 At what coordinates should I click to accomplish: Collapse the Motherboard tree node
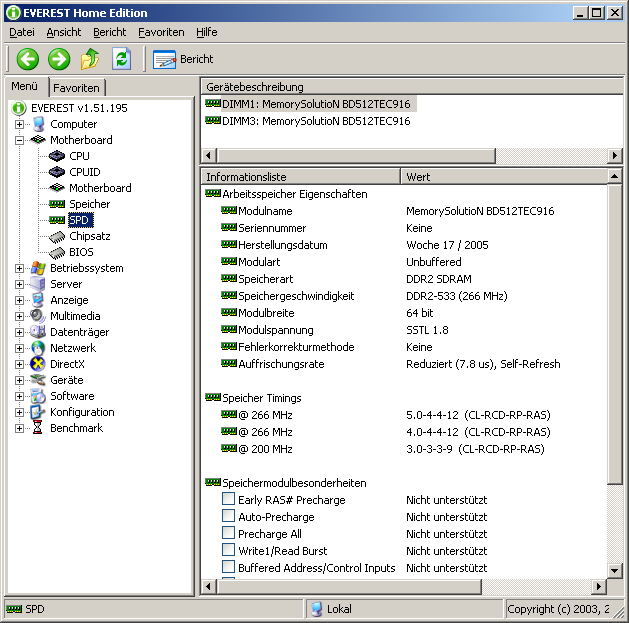point(19,140)
